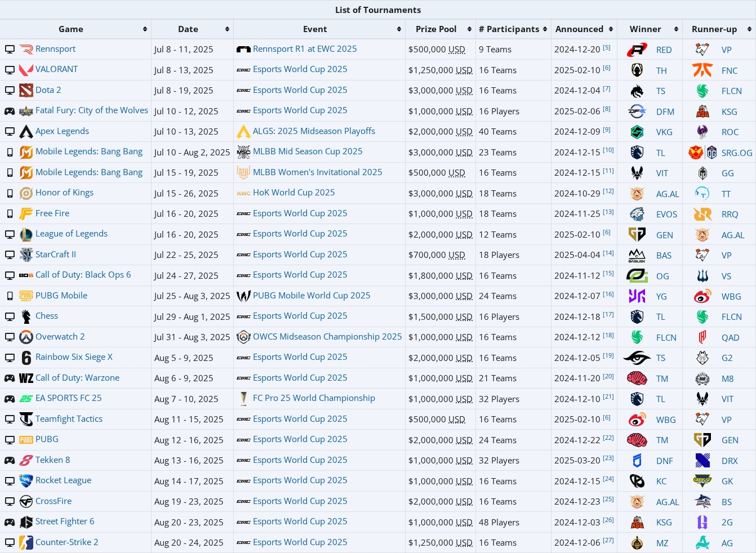Click OpTic Gaming winner logo in Black Ops 6 row
Image resolution: width=756 pixels, height=553 pixels.
click(637, 276)
